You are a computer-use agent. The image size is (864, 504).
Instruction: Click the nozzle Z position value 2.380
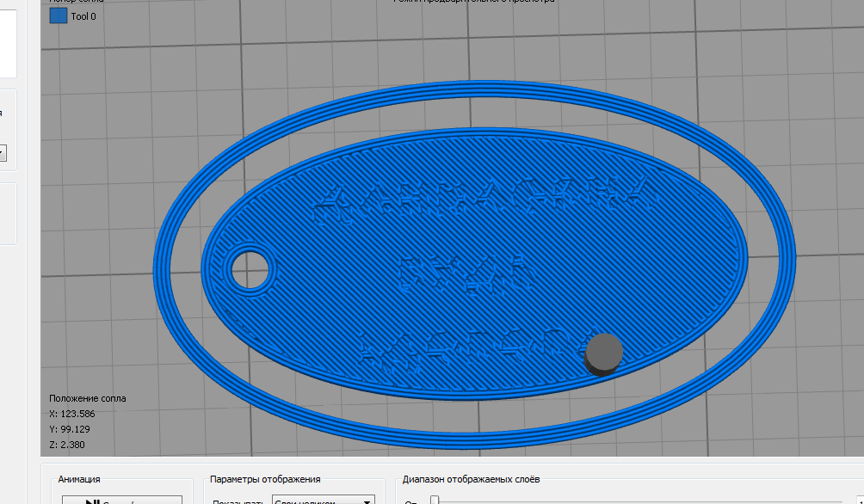[72, 445]
